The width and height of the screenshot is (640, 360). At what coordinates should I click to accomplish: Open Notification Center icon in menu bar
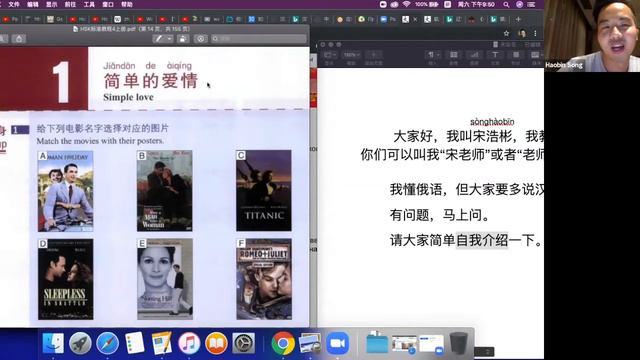pos(531,4)
